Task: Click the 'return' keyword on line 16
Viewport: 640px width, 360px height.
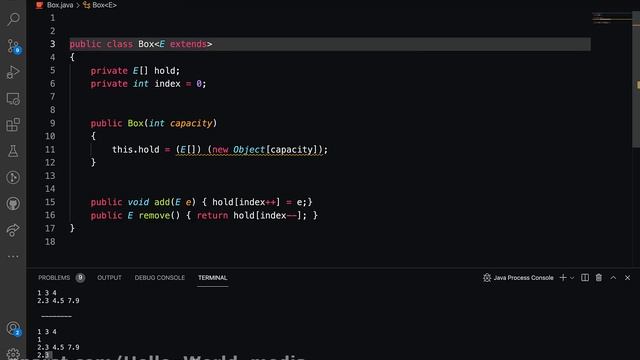Action: (212, 216)
